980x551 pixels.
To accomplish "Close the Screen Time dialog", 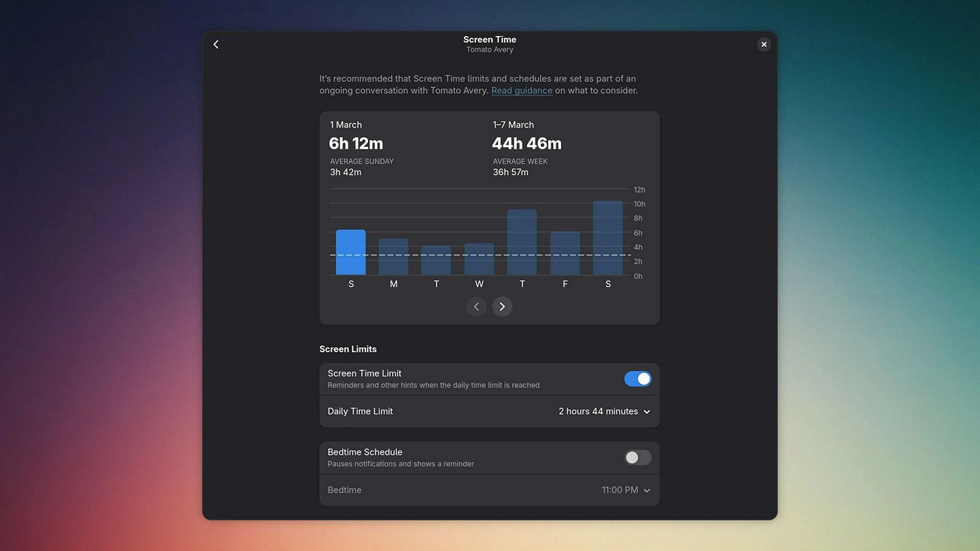I will (763, 44).
